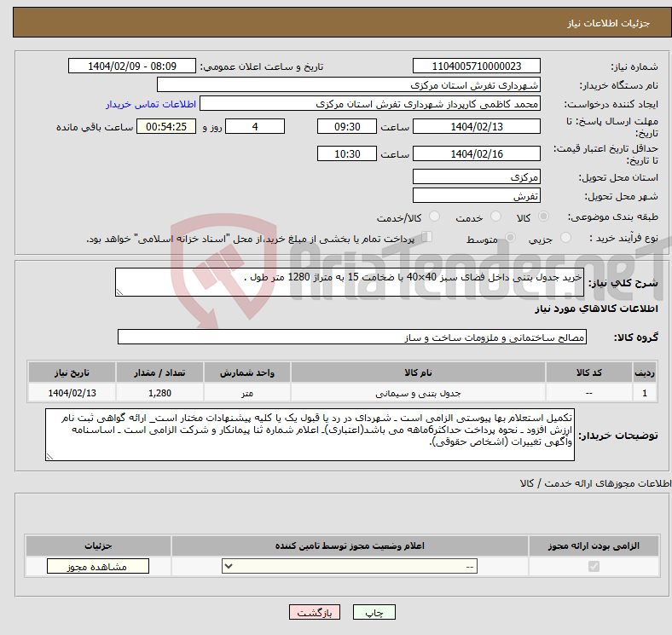Click the جزئیات اطلاعات نیاز title bar
The height and width of the screenshot is (635, 672).
tap(342, 22)
